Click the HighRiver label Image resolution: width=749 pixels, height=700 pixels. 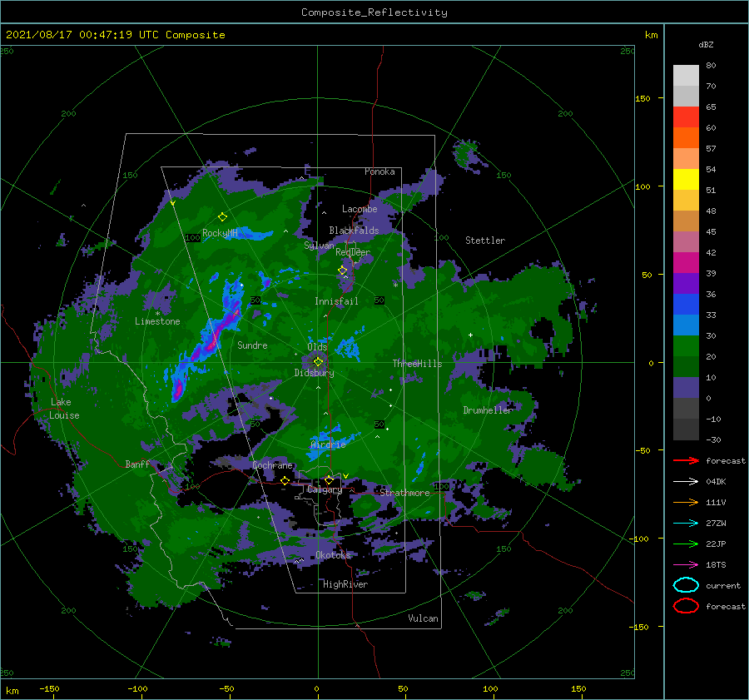point(345,584)
